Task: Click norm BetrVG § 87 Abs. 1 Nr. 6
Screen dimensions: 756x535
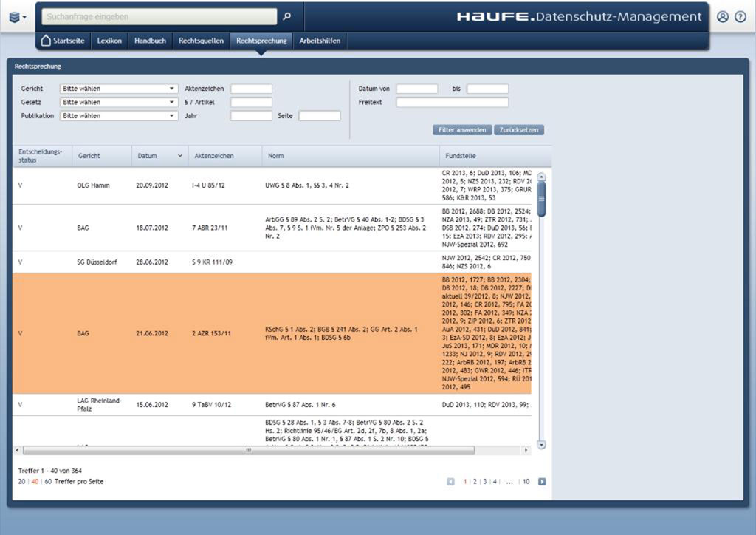Action: [300, 405]
